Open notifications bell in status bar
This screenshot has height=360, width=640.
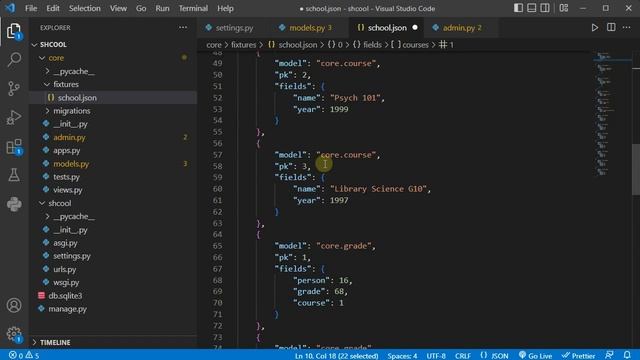(627, 355)
